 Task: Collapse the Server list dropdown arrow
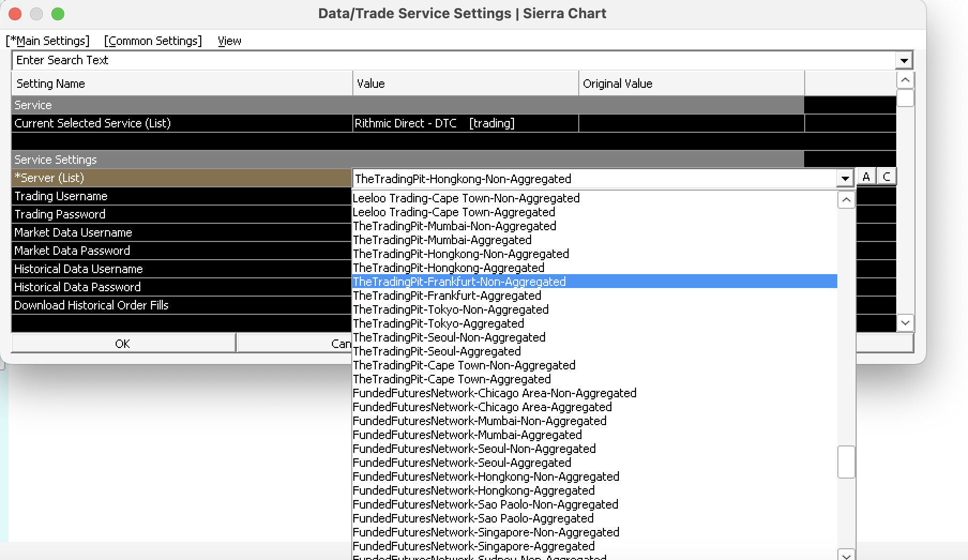845,178
